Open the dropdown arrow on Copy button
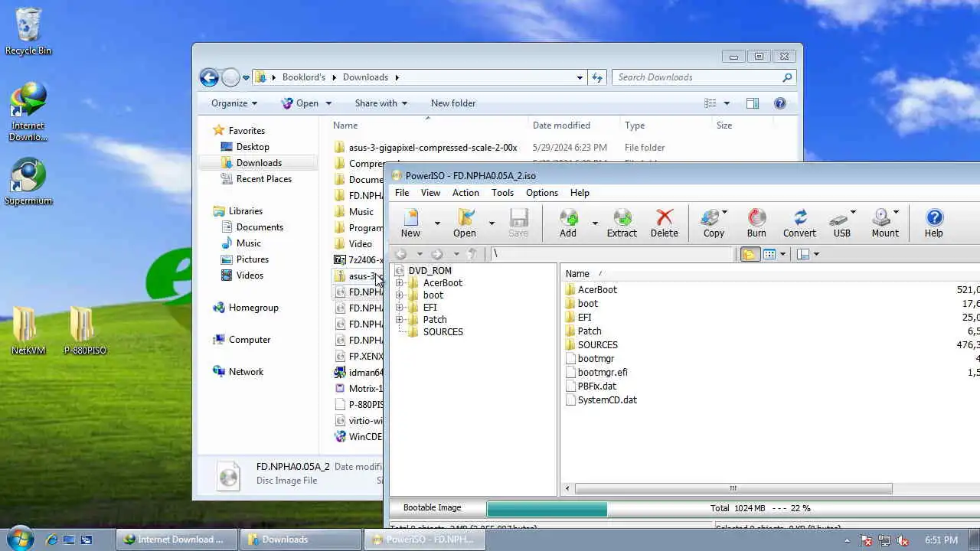Screen dimensions: 980x551 click(x=724, y=213)
